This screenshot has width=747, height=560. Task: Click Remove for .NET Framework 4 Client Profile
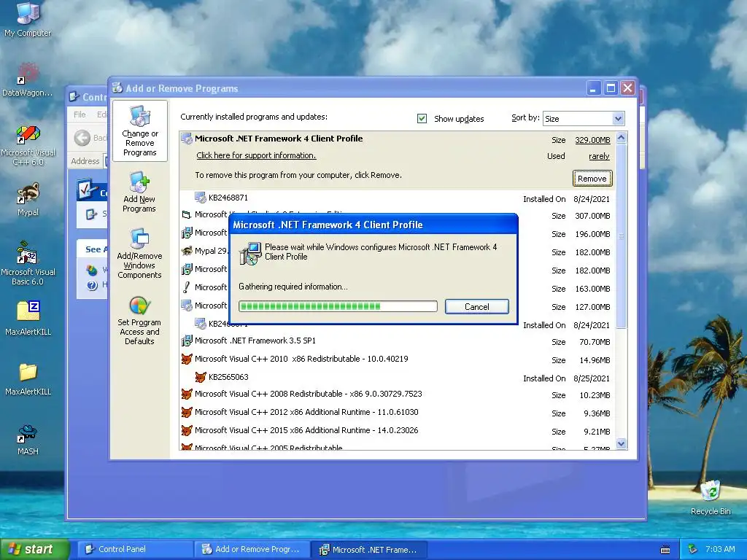[592, 179]
